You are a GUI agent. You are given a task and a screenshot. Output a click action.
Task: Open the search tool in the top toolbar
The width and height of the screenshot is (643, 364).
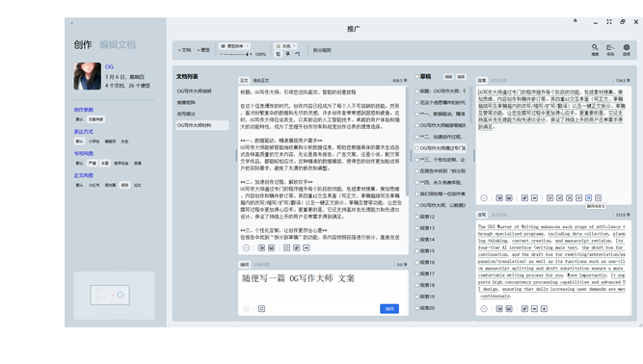pos(595,49)
